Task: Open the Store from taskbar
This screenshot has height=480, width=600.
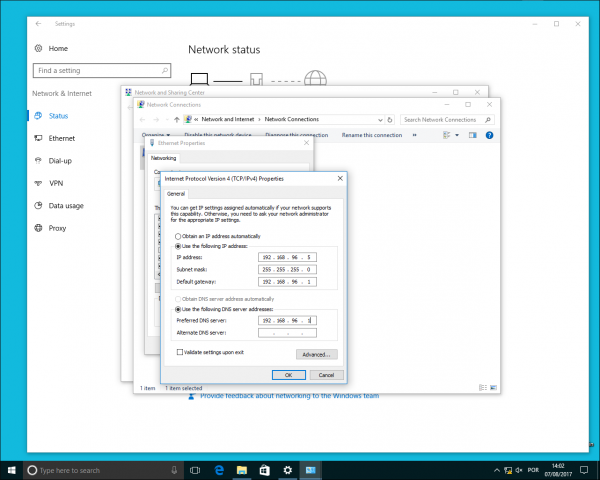Action: coord(265,470)
